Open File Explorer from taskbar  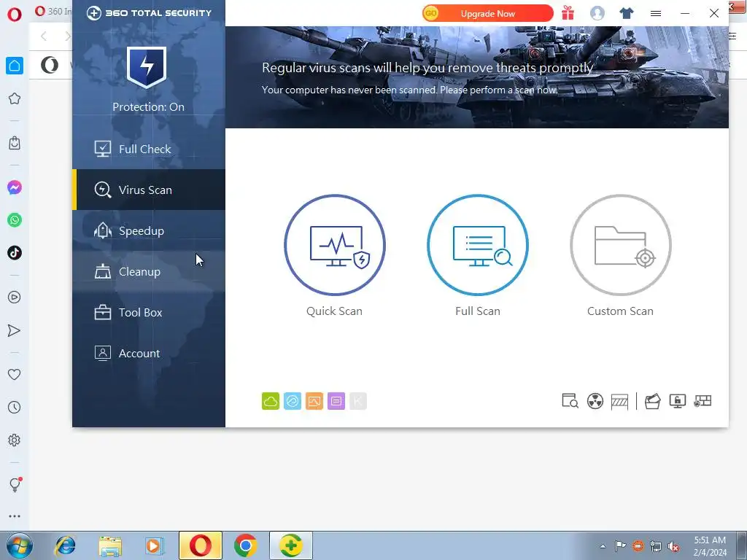tap(110, 545)
